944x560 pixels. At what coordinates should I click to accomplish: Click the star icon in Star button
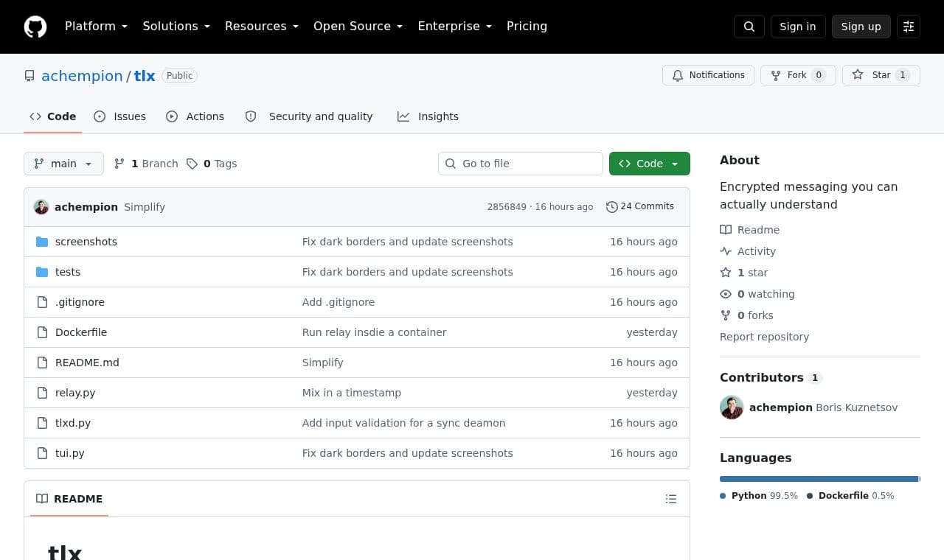(x=858, y=74)
